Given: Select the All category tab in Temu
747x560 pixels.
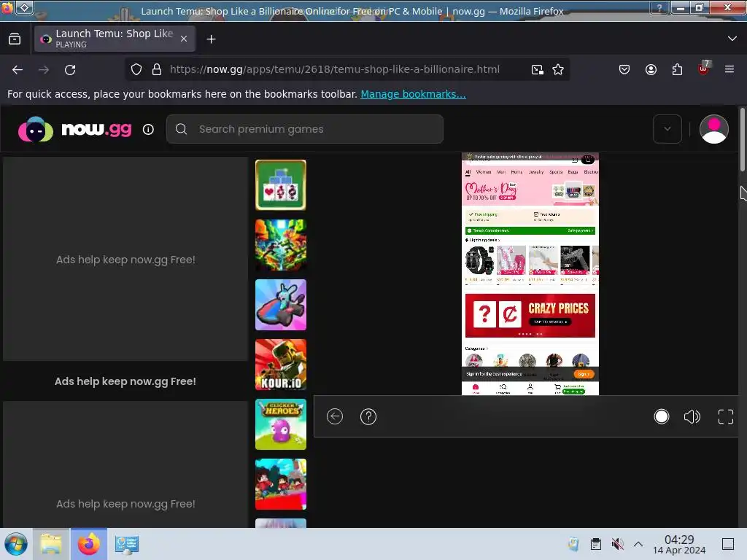Looking at the screenshot, I should click(x=468, y=172).
